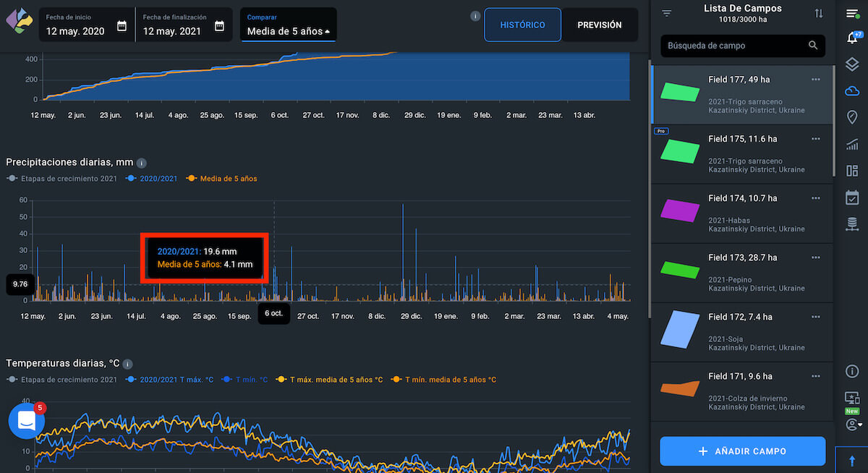This screenshot has height=473, width=868.
Task: Open the notifications bell icon
Action: pos(851,38)
